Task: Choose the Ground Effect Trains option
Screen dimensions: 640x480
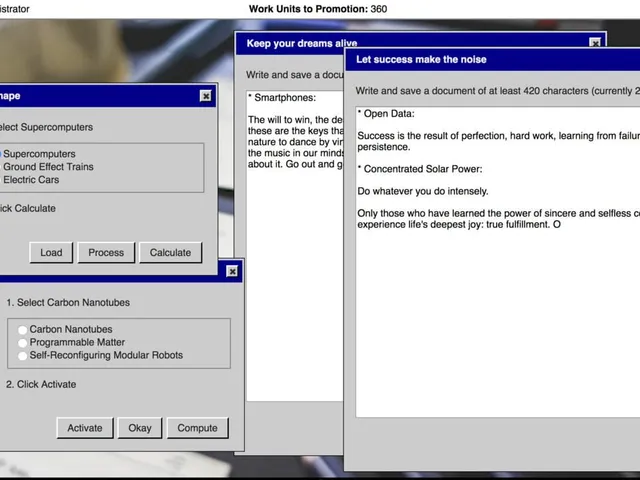Action: 48,167
